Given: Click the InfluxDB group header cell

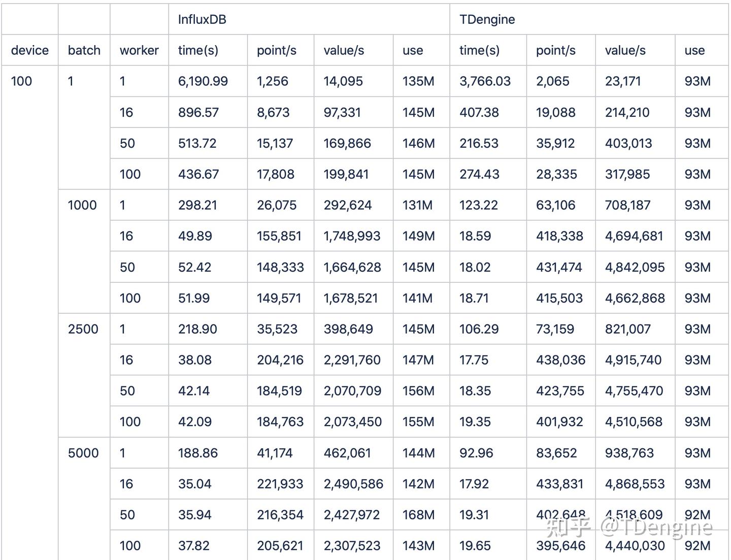Looking at the screenshot, I should [202, 20].
